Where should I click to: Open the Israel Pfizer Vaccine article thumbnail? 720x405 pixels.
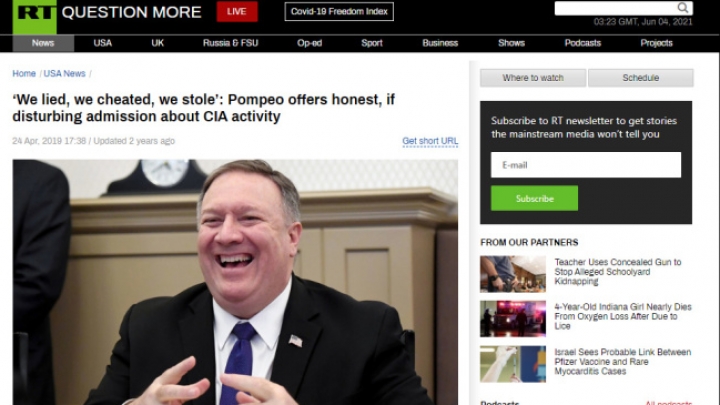(513, 364)
